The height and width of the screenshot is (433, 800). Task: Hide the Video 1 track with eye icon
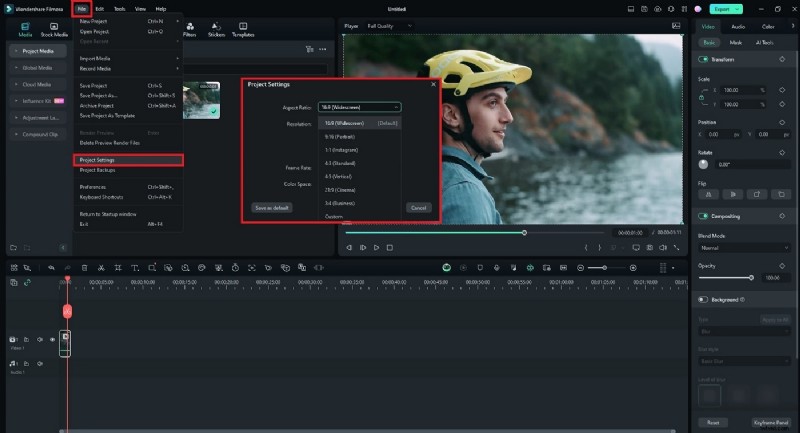[52, 340]
